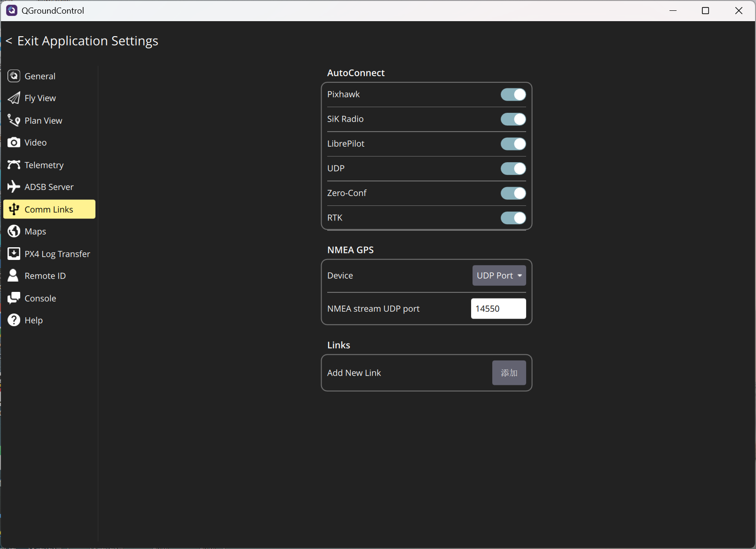Image resolution: width=756 pixels, height=549 pixels.
Task: Click the 添加 button to add link
Action: (x=509, y=373)
